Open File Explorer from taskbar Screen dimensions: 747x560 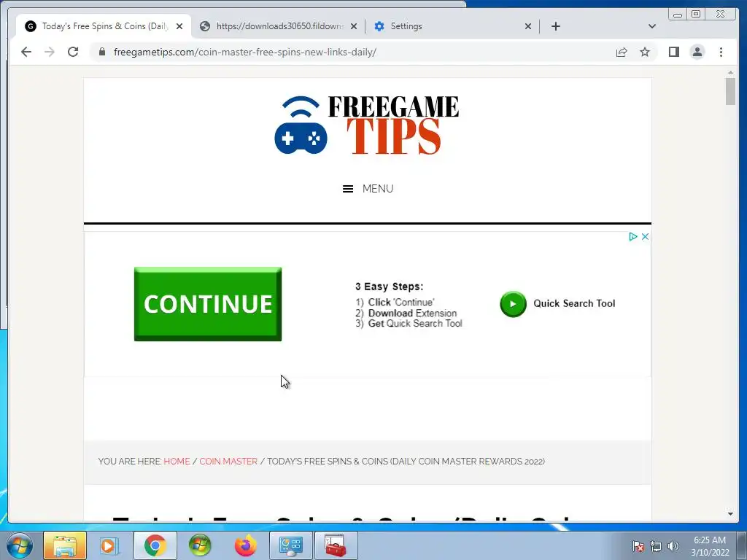[65, 545]
